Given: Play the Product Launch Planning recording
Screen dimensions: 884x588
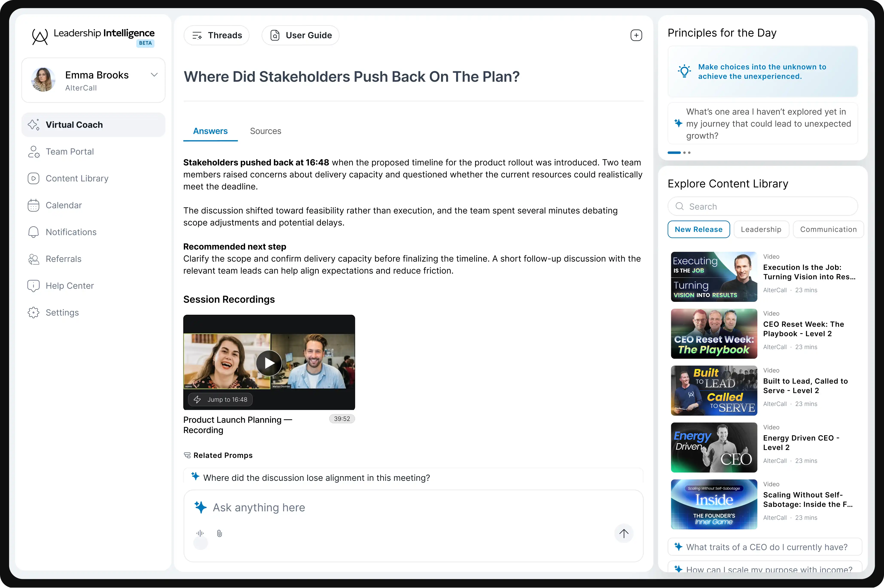Looking at the screenshot, I should pos(269,363).
